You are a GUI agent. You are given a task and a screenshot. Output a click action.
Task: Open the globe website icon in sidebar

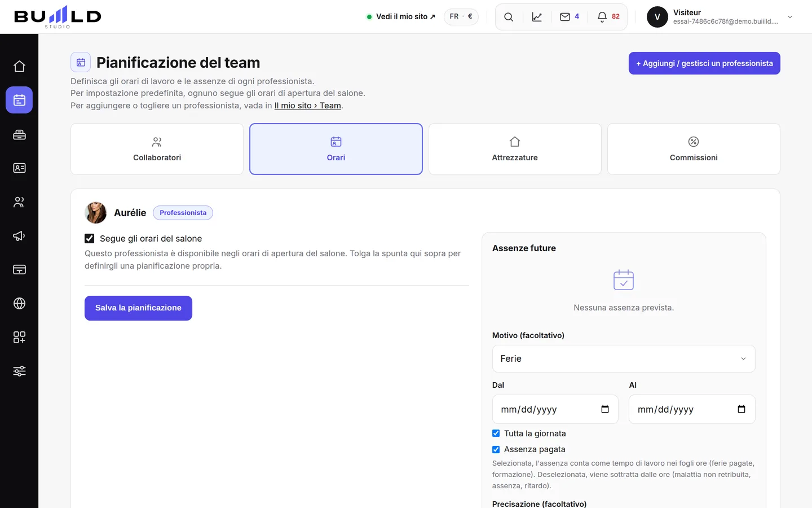19,304
